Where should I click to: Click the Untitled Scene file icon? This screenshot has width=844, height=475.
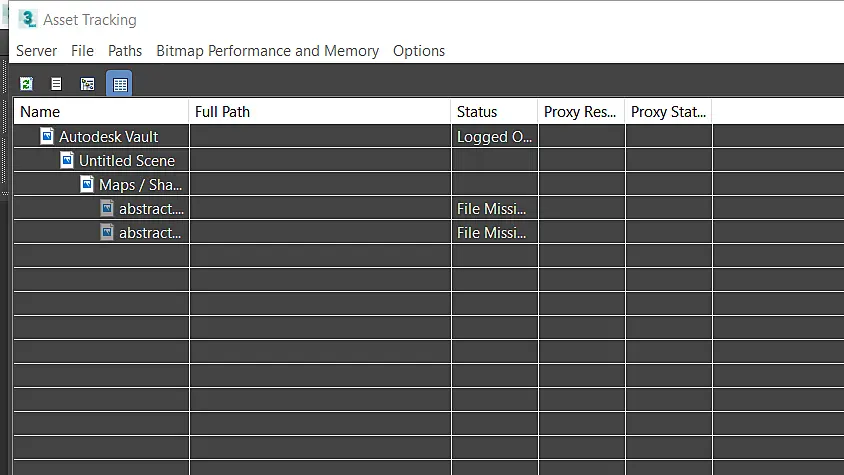pyautogui.click(x=67, y=160)
